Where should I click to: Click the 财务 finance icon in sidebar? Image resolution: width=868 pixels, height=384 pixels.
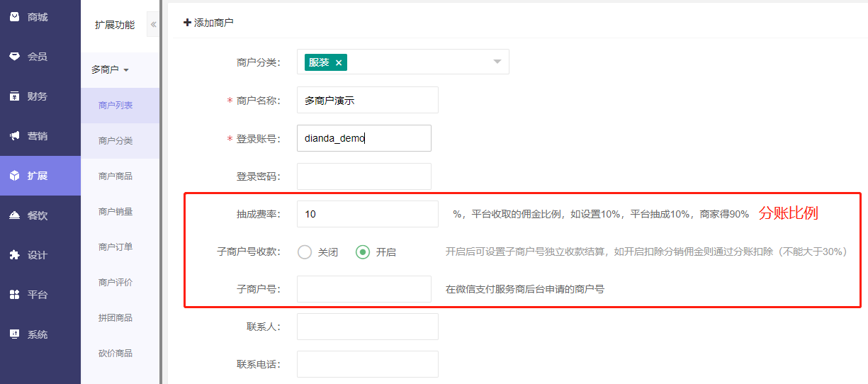(14, 96)
